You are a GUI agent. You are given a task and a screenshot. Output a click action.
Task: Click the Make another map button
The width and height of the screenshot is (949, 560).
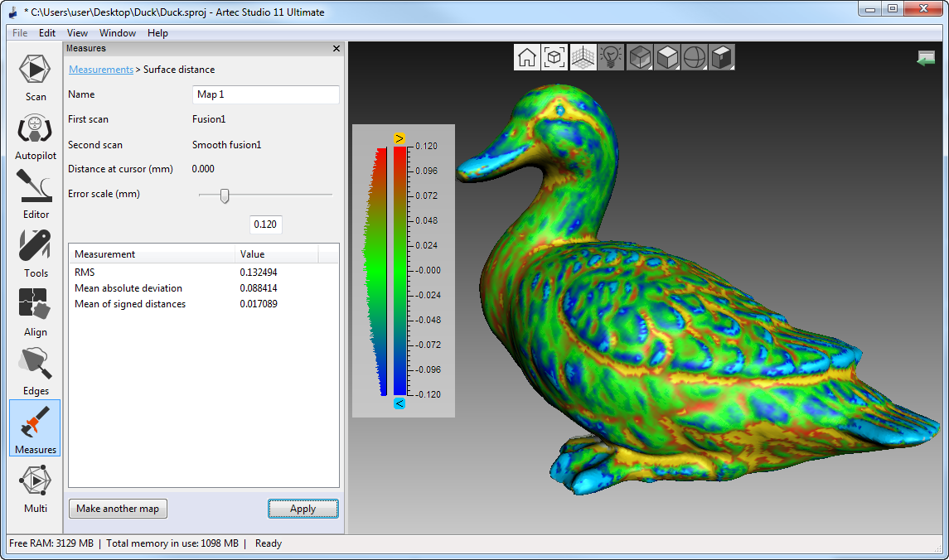point(118,509)
